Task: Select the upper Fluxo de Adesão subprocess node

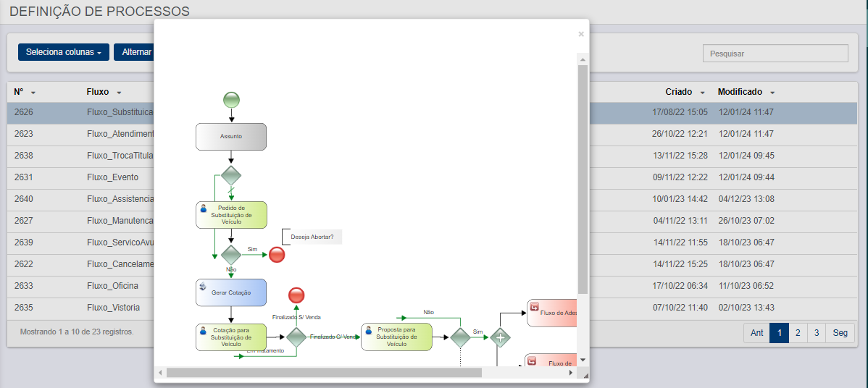Action: coord(552,313)
